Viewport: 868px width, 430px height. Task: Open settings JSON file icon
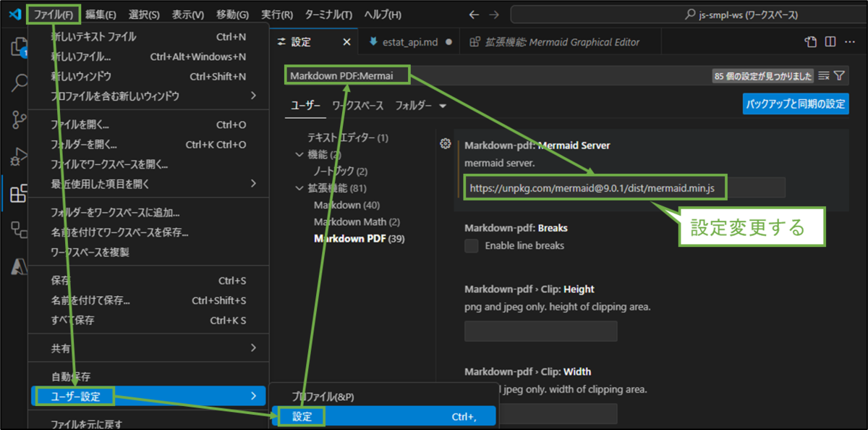(811, 42)
